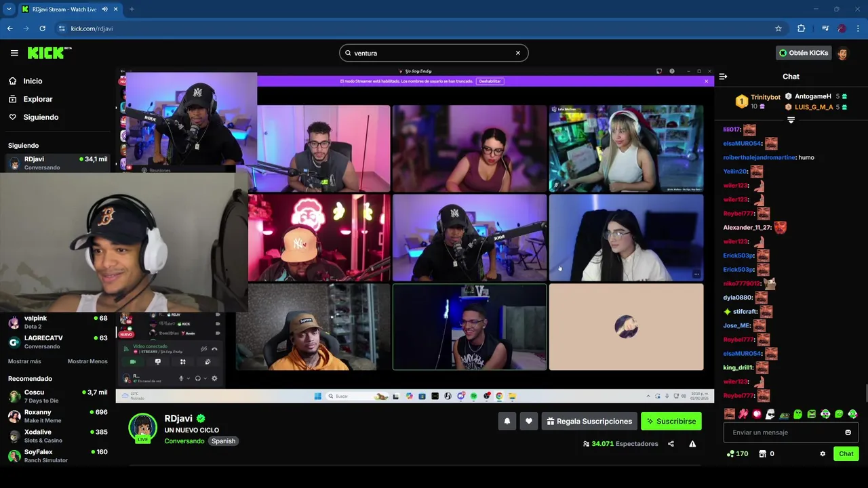
Task: Open recommended channel SoyFalex
Action: (58, 455)
